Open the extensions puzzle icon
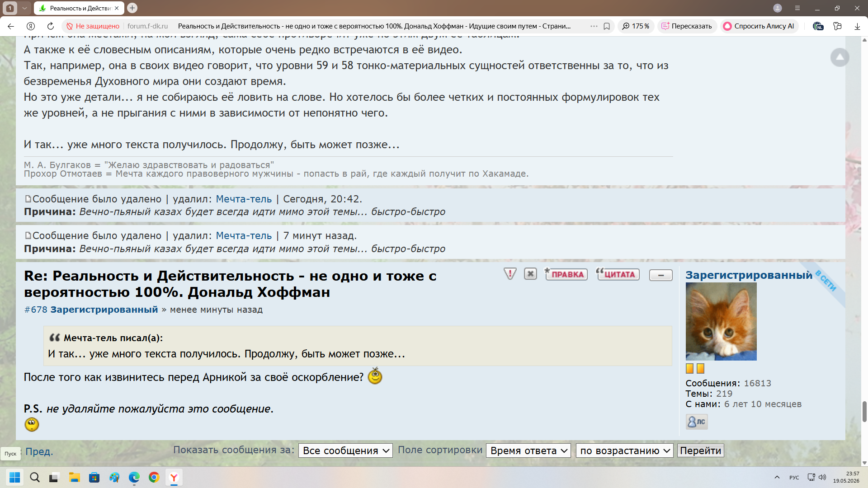The width and height of the screenshot is (868, 488). point(837,26)
